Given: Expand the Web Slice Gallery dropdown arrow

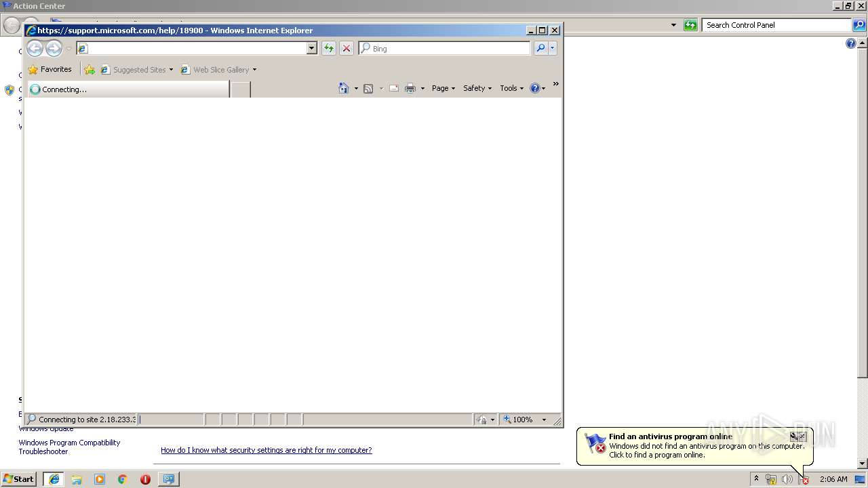Looking at the screenshot, I should (x=254, y=70).
